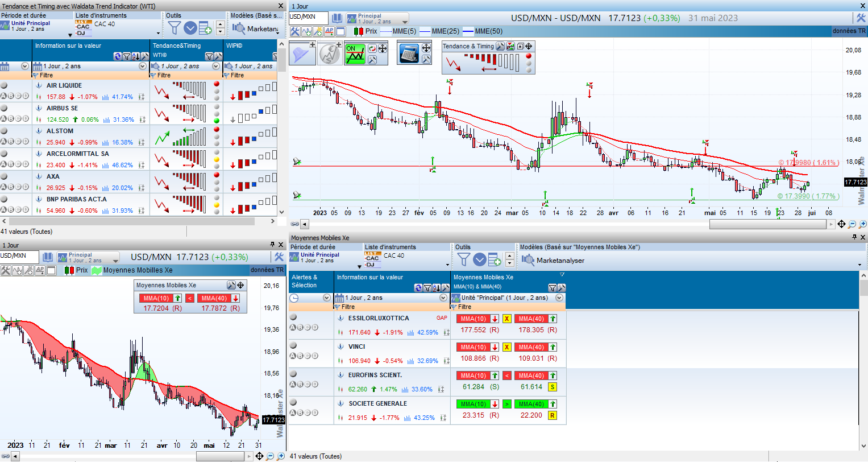Image resolution: width=868 pixels, height=462 pixels.
Task: Click the filter funnel in WTI Outils toolbar
Action: pyautogui.click(x=175, y=27)
